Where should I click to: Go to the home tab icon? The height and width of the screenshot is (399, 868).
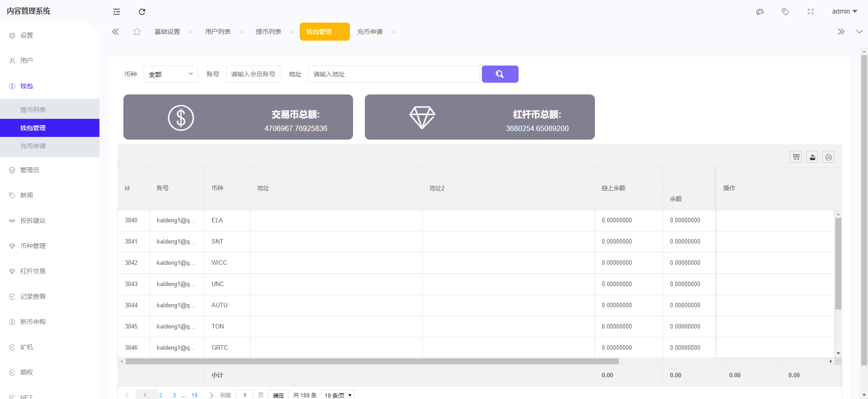tap(137, 32)
